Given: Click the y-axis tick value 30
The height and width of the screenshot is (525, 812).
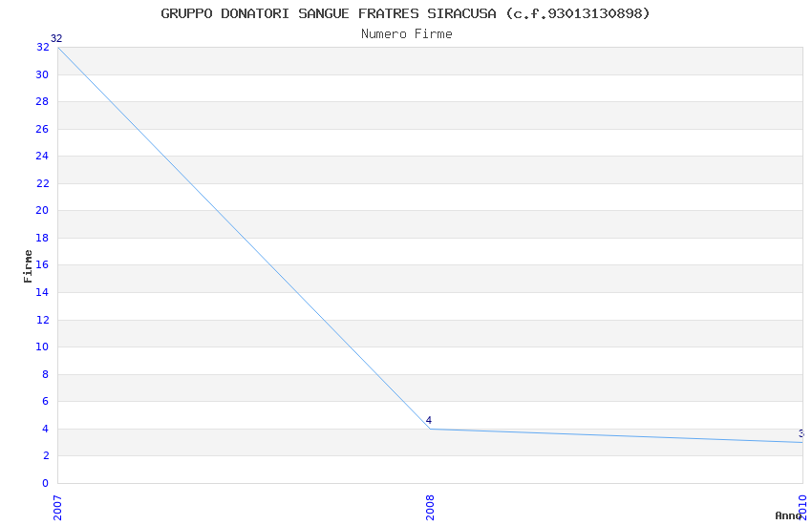Looking at the screenshot, I should (x=42, y=74).
